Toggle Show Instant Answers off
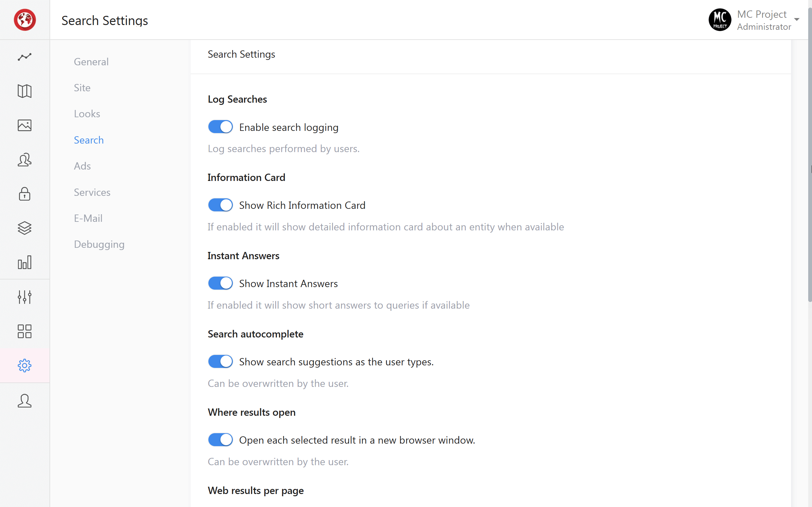 pos(220,283)
